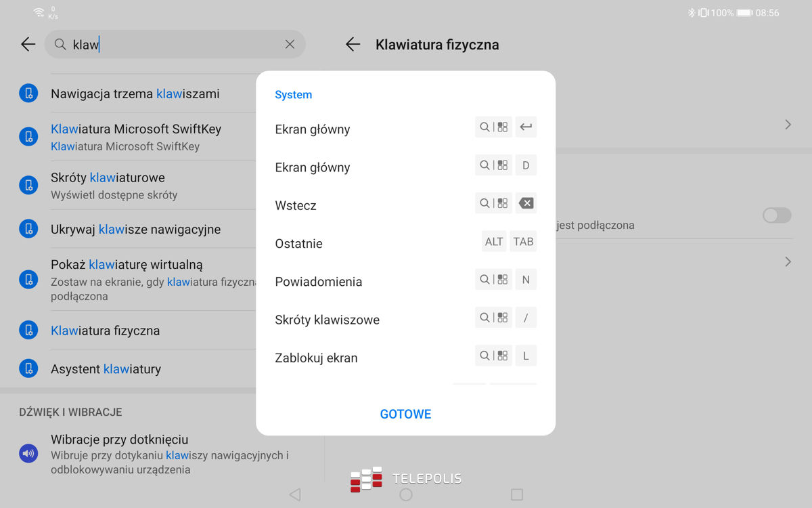Tap the Android back navigation triangle

[294, 494]
